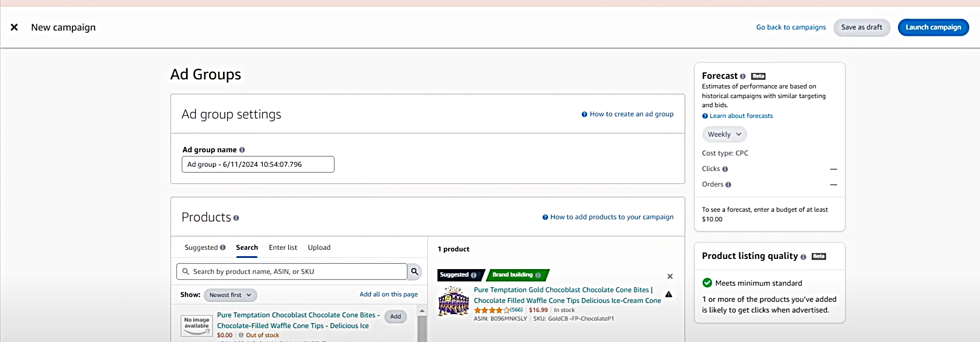Viewport: 980px width, 342px height.
Task: Click info icon on Suggested badge
Action: 473,275
